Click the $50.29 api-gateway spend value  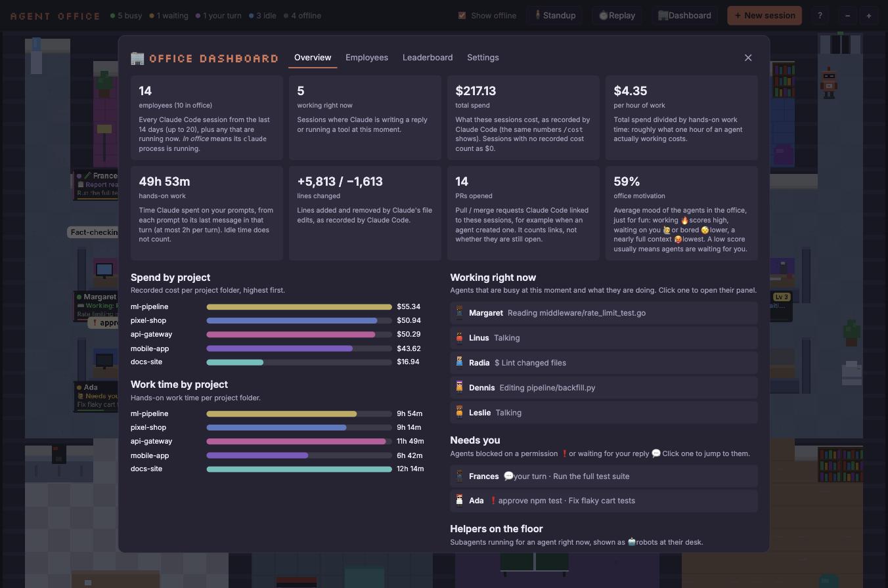pos(409,335)
